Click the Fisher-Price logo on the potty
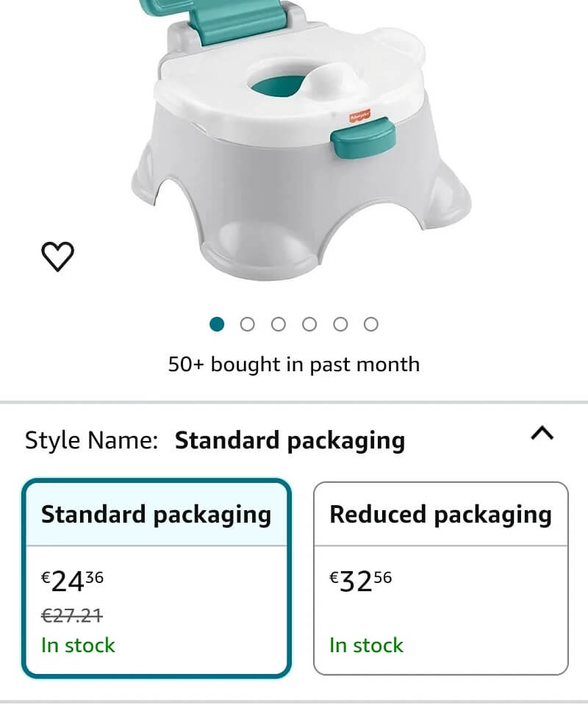Image resolution: width=588 pixels, height=705 pixels. point(359,116)
